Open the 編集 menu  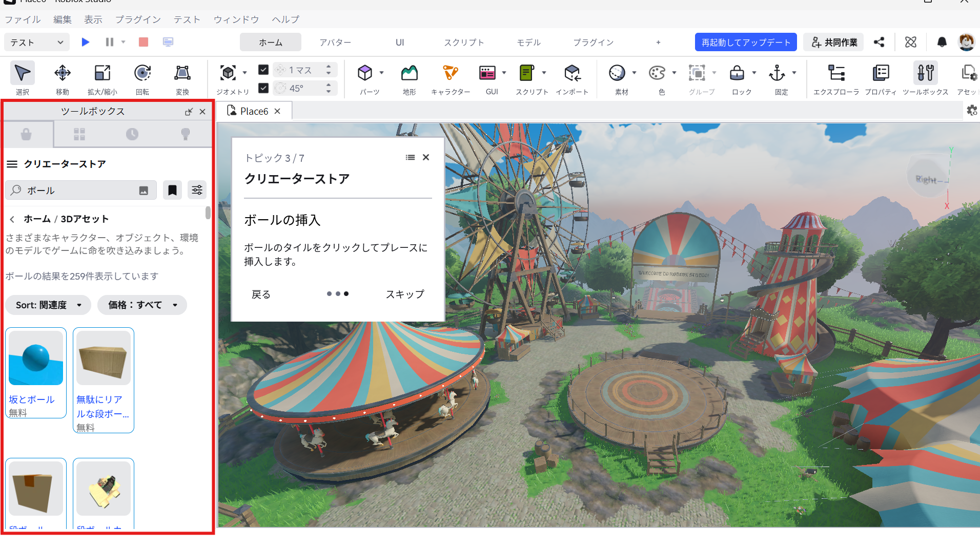(63, 19)
